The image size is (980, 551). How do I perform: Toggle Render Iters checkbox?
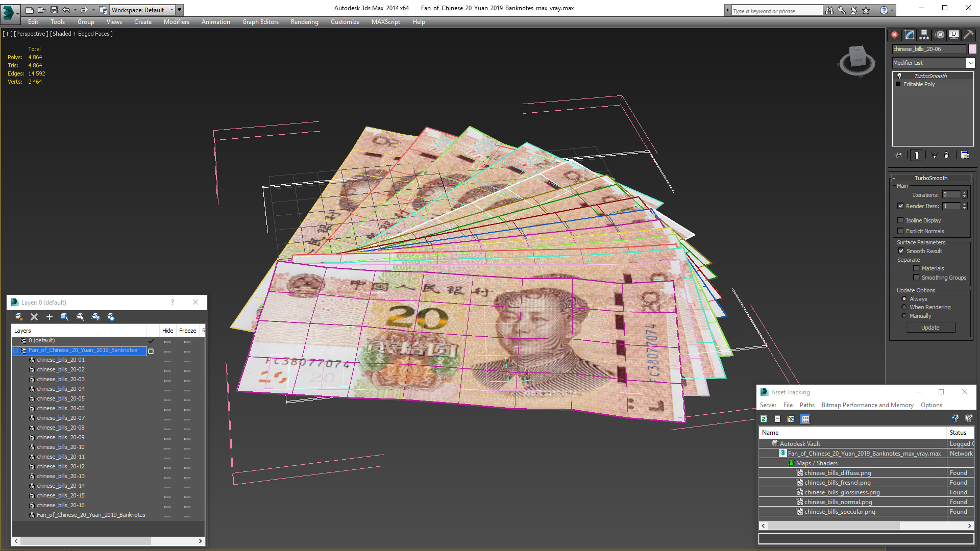[x=900, y=206]
